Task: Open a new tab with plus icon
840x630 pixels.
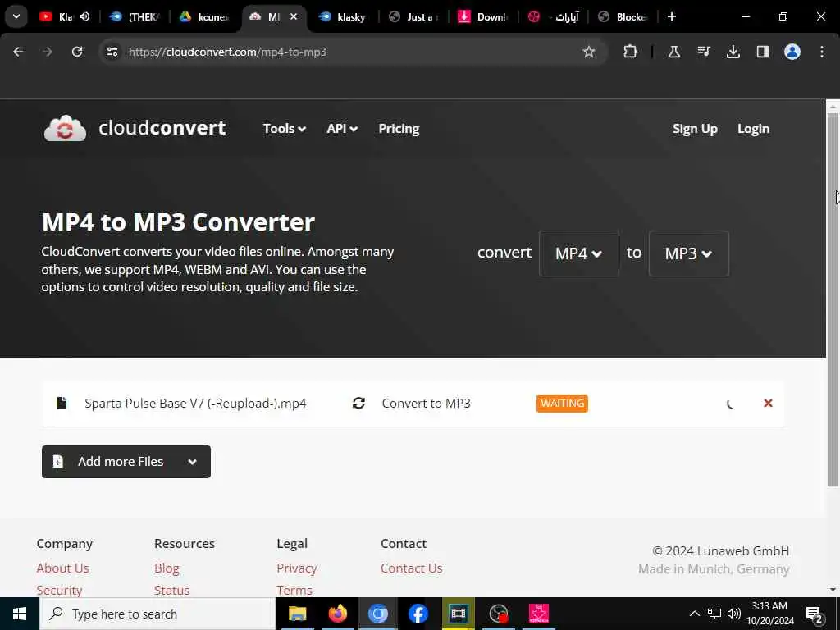Action: pyautogui.click(x=672, y=16)
